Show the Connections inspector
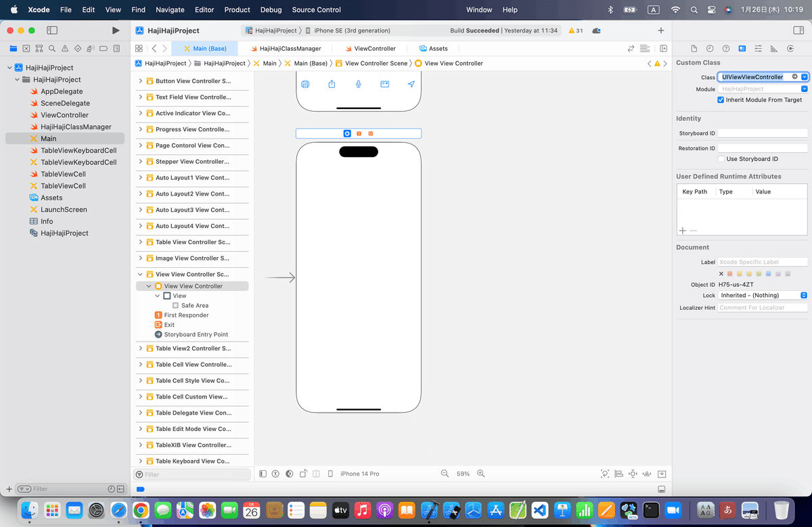This screenshot has height=527, width=812. point(790,49)
